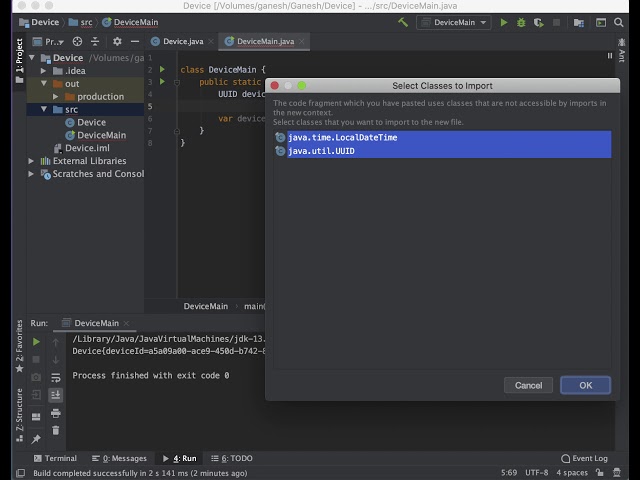640x480 pixels.
Task: Click the Search Everywhere magnifier icon
Action: [619, 22]
